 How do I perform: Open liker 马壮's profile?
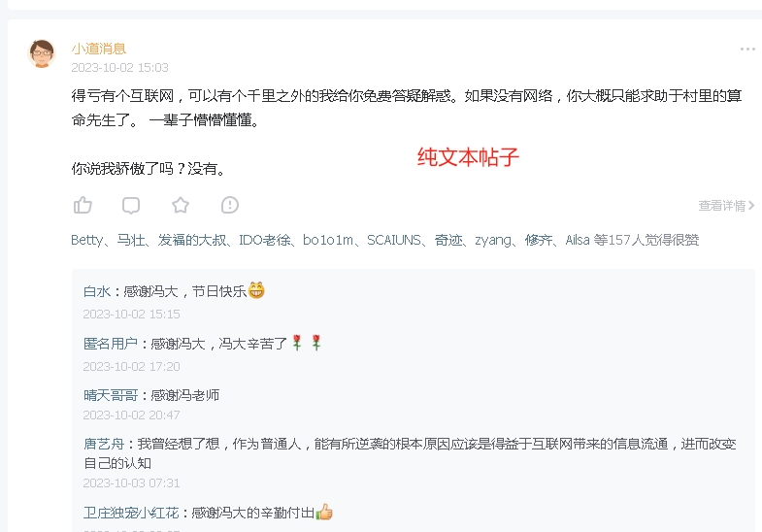tap(131, 240)
